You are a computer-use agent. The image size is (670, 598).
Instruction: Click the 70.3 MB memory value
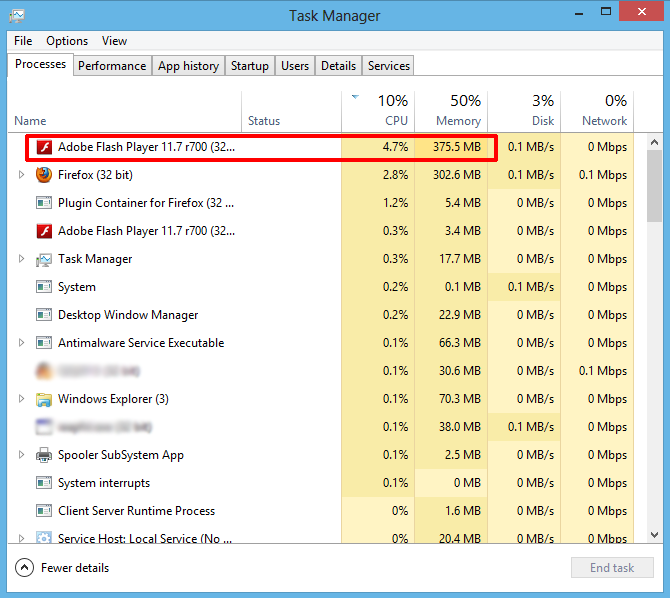coord(460,399)
